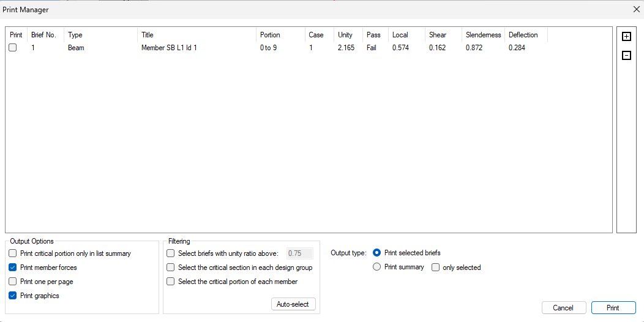Tick the Print checkbox for brief 1
644x322 pixels.
pos(13,48)
